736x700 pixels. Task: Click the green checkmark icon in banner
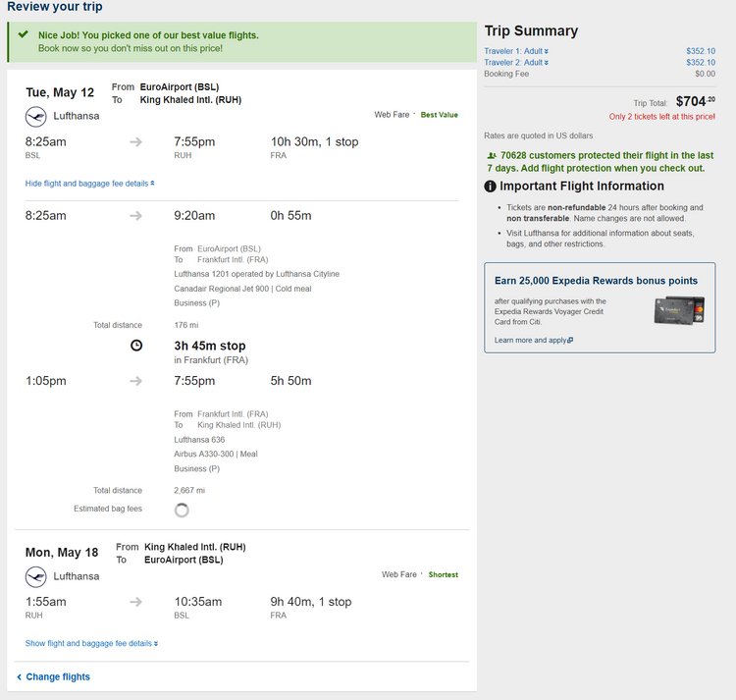[x=23, y=34]
